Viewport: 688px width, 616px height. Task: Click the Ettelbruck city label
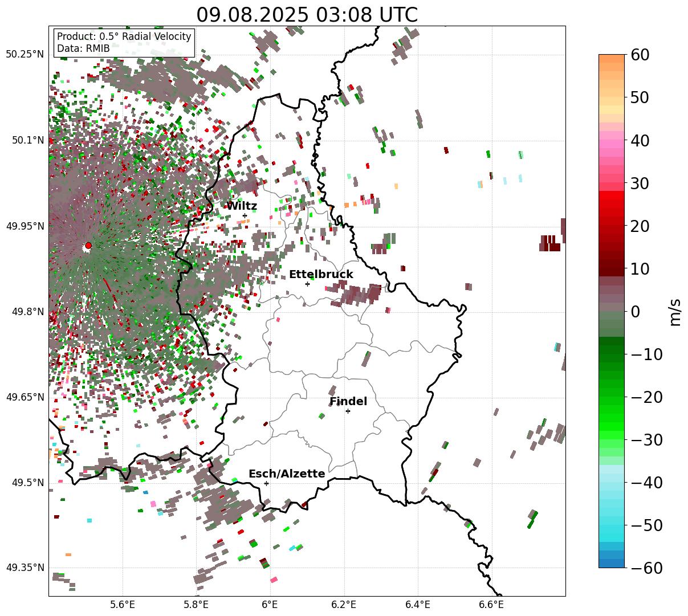point(321,275)
